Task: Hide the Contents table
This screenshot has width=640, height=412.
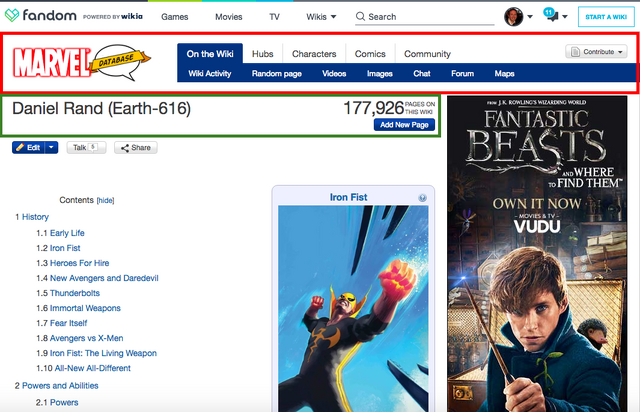Action: click(105, 200)
